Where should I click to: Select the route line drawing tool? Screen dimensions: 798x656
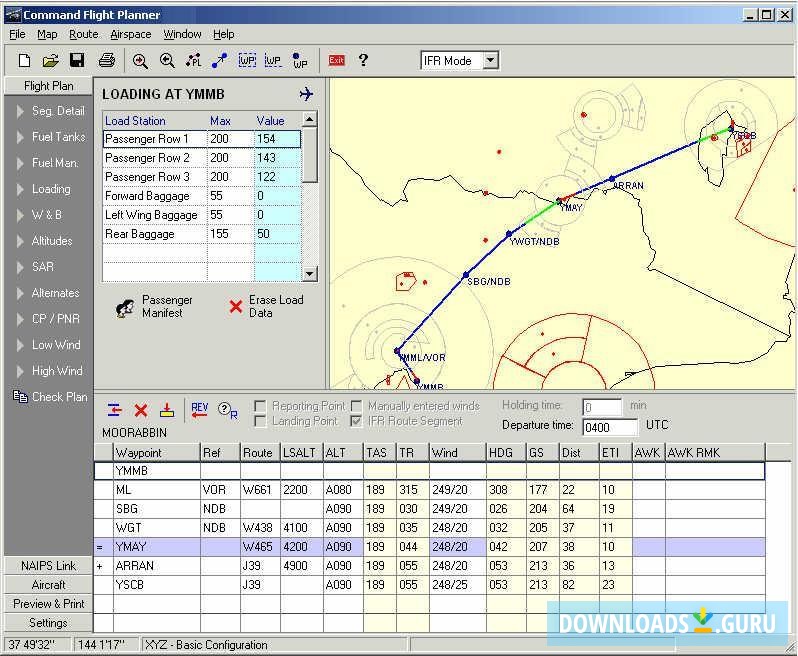pos(219,61)
